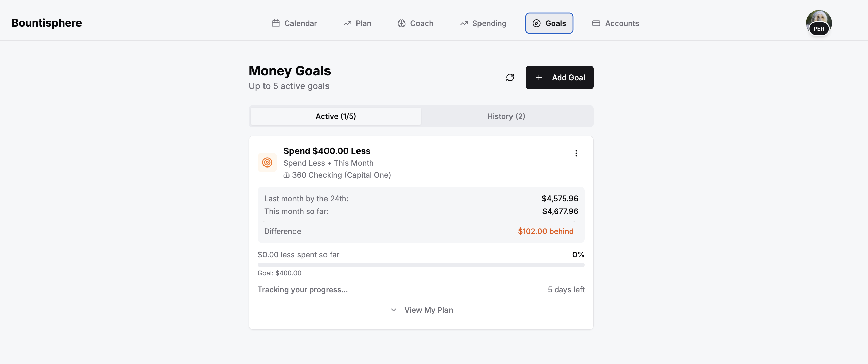
Task: Expand View My Plan section
Action: (x=428, y=310)
